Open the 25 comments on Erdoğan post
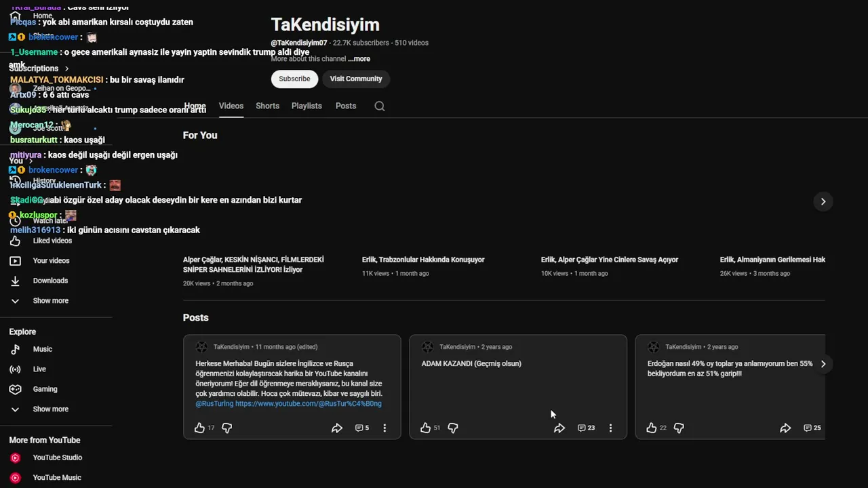Screen dimensions: 868x488 click(812, 428)
